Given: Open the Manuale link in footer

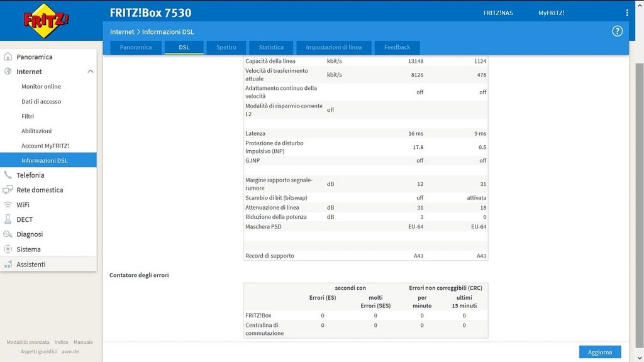Looking at the screenshot, I should (x=84, y=342).
